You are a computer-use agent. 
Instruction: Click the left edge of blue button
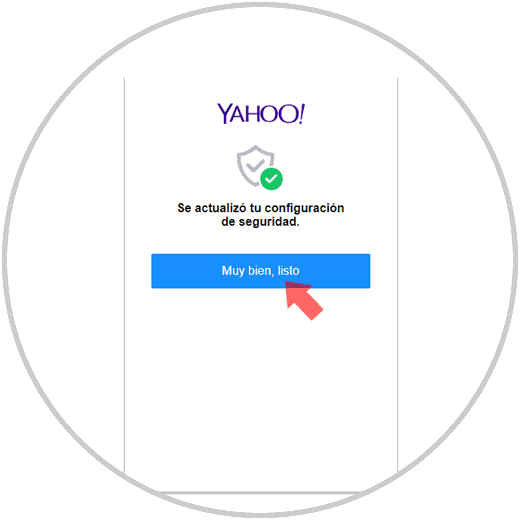(154, 271)
